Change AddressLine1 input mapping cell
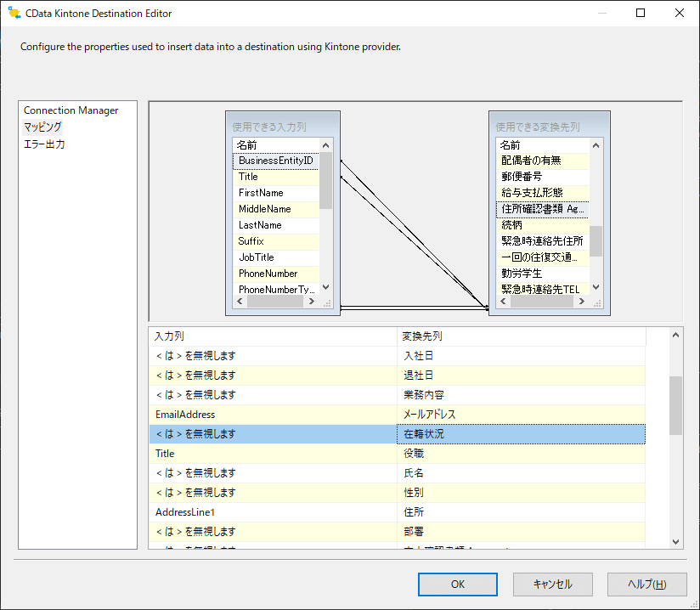The width and height of the screenshot is (700, 610). 273,512
